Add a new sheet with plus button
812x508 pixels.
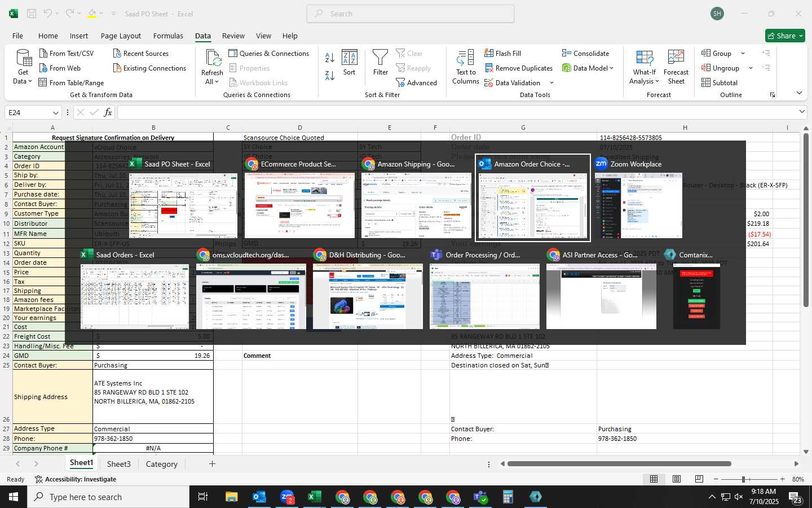tap(212, 464)
